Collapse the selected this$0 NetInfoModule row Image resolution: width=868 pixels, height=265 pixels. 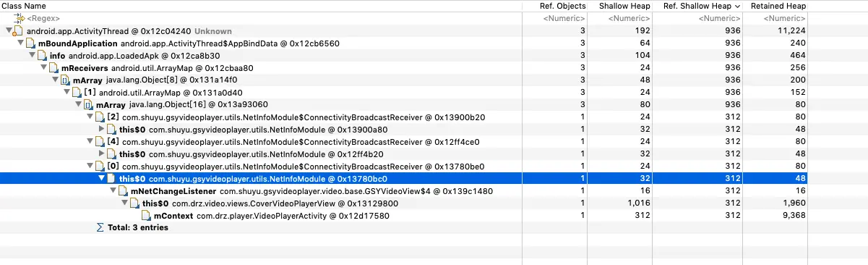click(101, 179)
